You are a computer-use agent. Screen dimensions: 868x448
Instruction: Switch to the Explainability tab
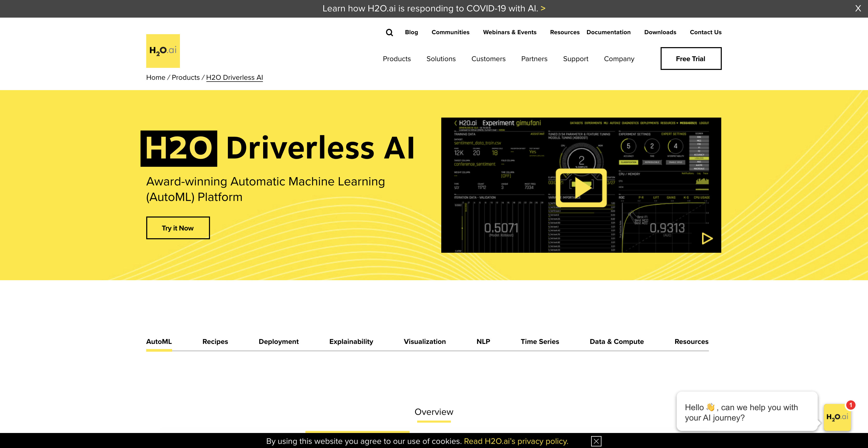pyautogui.click(x=351, y=341)
